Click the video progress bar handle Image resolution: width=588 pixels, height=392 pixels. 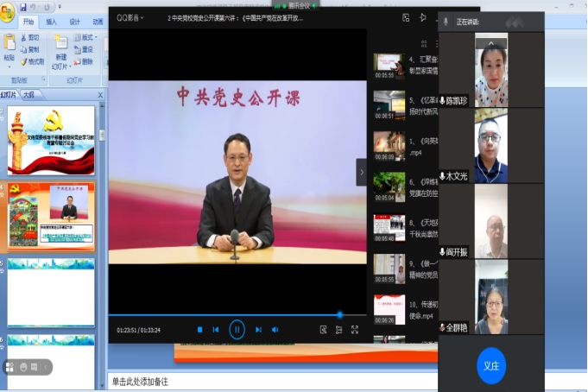coord(339,314)
